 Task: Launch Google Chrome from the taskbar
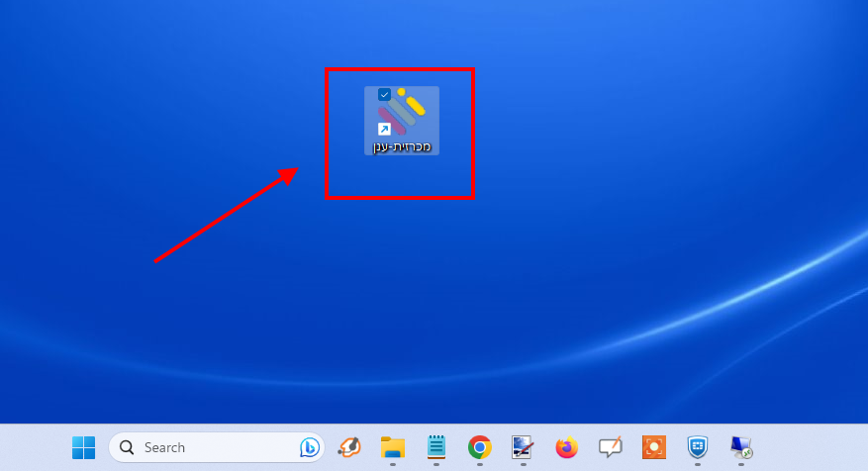pyautogui.click(x=480, y=448)
